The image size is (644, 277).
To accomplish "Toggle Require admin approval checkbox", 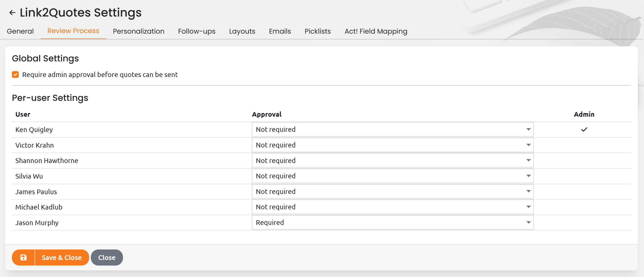I will pos(15,75).
